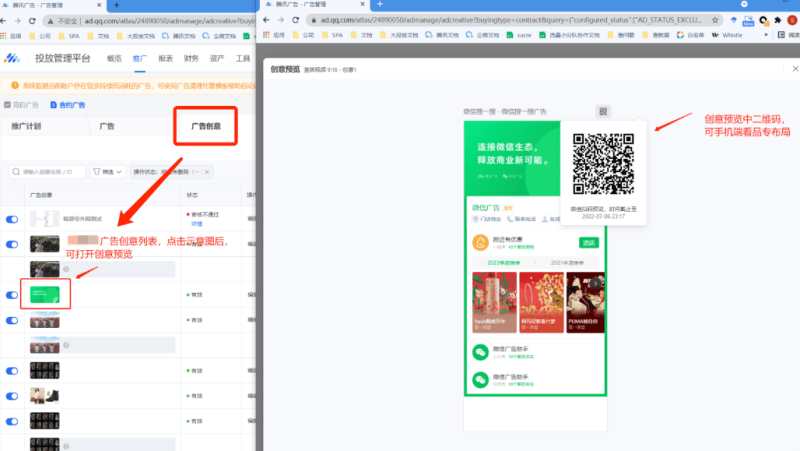Reload the page in the right browser window
Image resolution: width=800 pixels, height=451 pixels.
click(295, 20)
